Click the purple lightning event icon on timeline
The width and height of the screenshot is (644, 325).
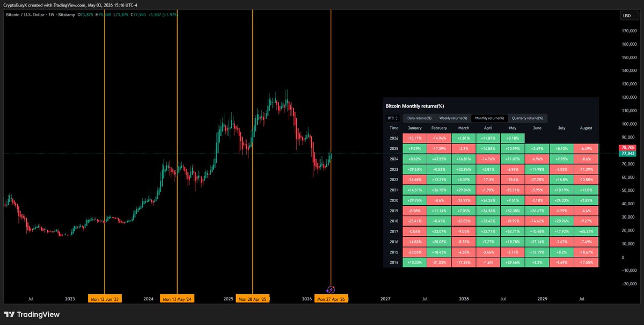tap(331, 290)
